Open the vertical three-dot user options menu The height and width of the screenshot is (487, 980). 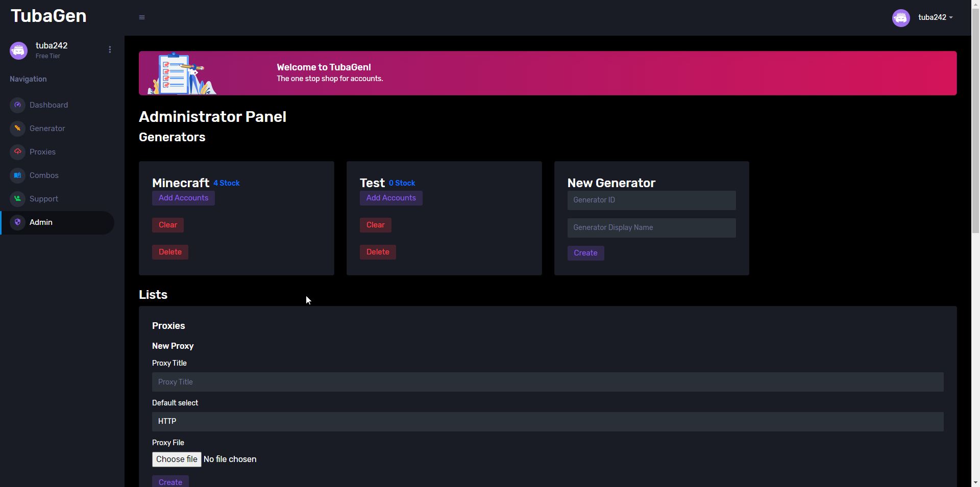tap(110, 49)
